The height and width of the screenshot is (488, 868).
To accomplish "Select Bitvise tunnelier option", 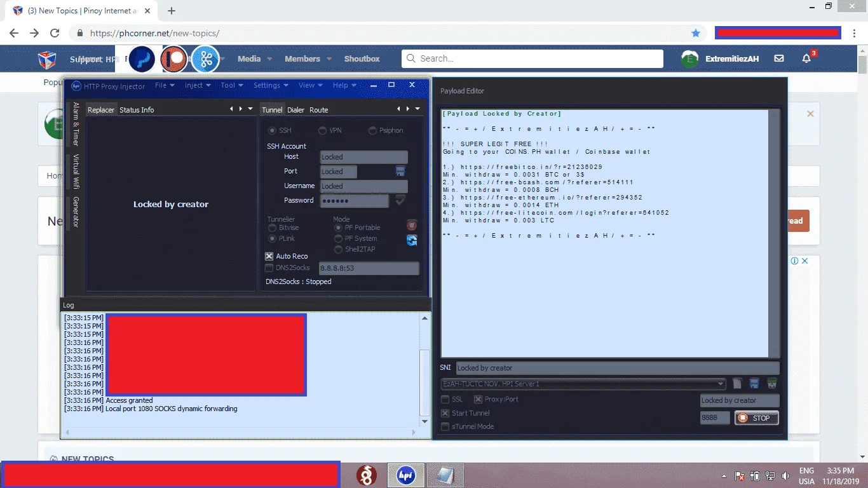I will (x=272, y=227).
